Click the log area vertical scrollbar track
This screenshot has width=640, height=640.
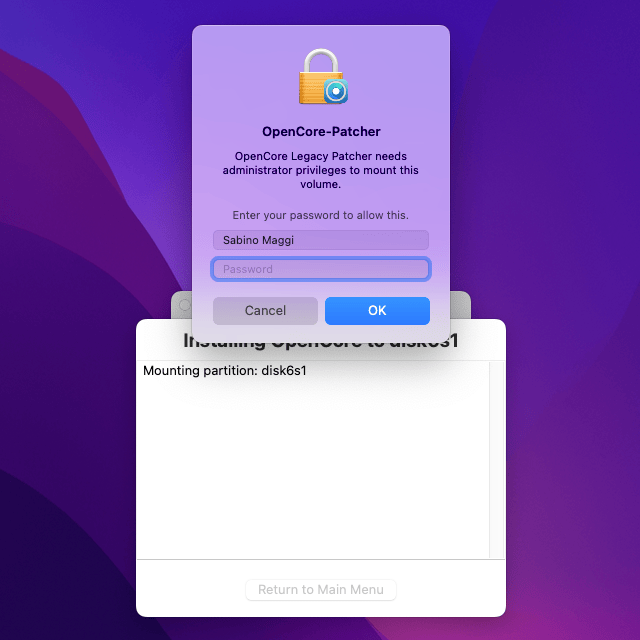497,460
